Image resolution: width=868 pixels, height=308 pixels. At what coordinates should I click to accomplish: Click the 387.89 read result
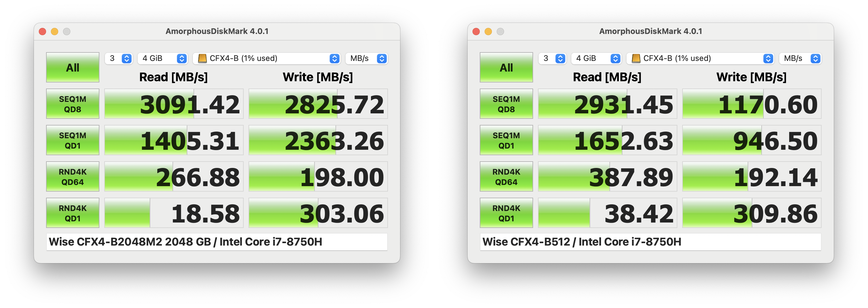[608, 176]
